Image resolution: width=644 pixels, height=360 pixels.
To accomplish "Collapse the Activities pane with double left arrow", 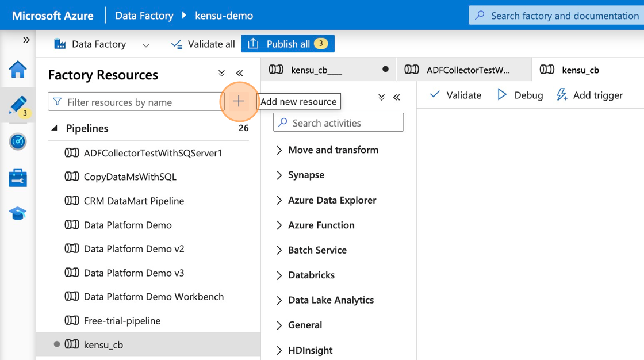I will tap(396, 97).
